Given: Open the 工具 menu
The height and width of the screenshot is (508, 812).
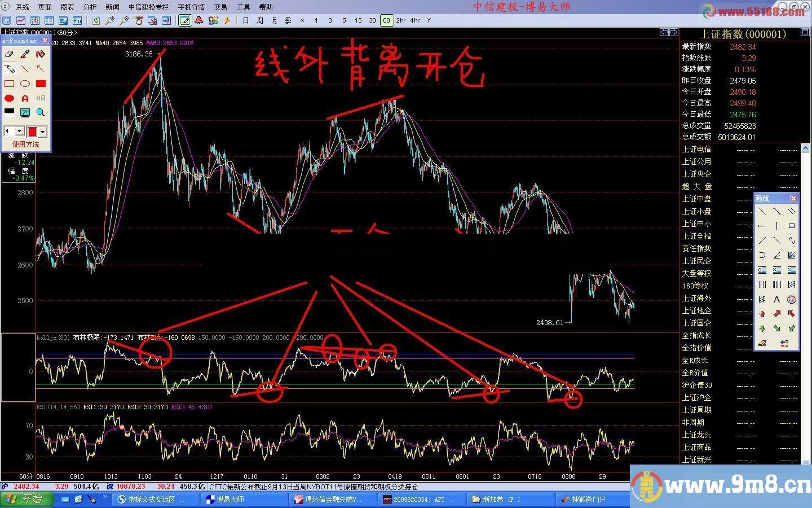Looking at the screenshot, I should [x=243, y=7].
